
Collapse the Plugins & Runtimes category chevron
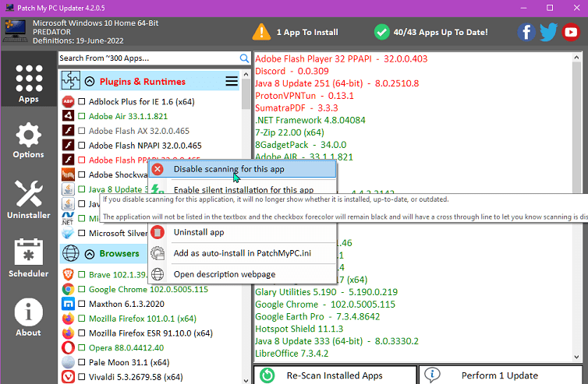(90, 81)
